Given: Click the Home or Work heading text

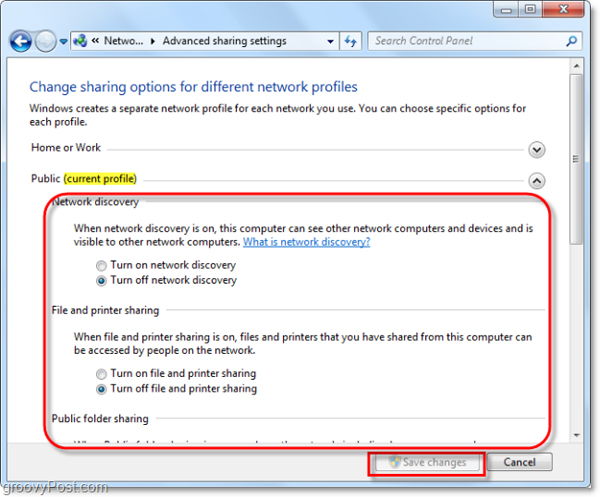Looking at the screenshot, I should [x=66, y=147].
